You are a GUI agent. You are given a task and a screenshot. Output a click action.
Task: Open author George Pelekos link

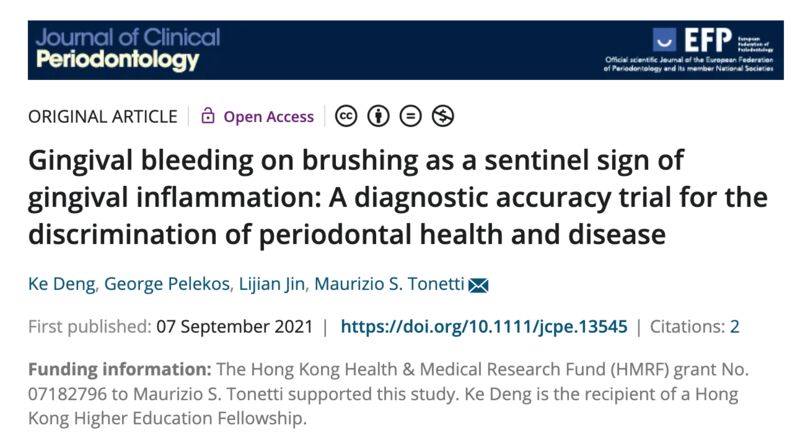pyautogui.click(x=167, y=284)
